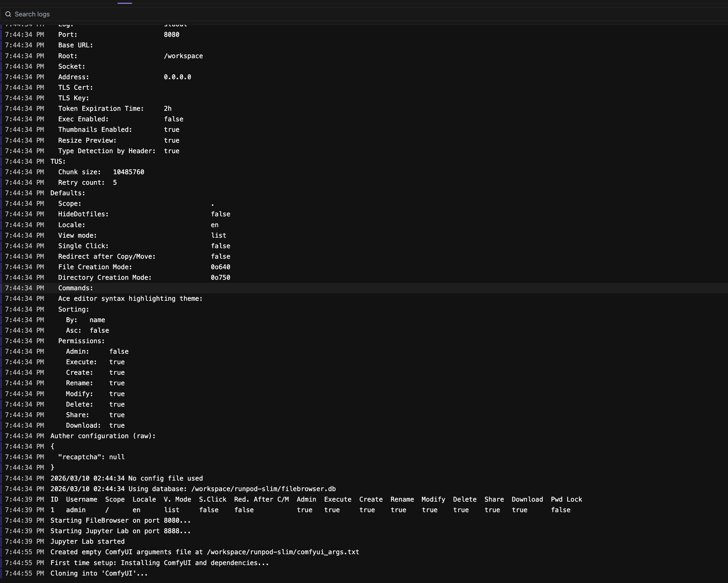This screenshot has height=583, width=728.
Task: Select the Ace editor syntax highlighting line
Action: pos(130,299)
